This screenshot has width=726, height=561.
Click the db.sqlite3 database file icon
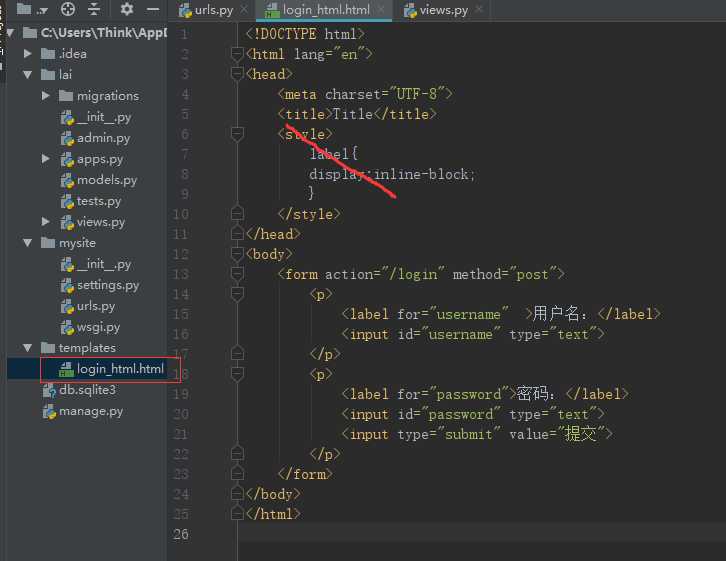pyautogui.click(x=49, y=390)
